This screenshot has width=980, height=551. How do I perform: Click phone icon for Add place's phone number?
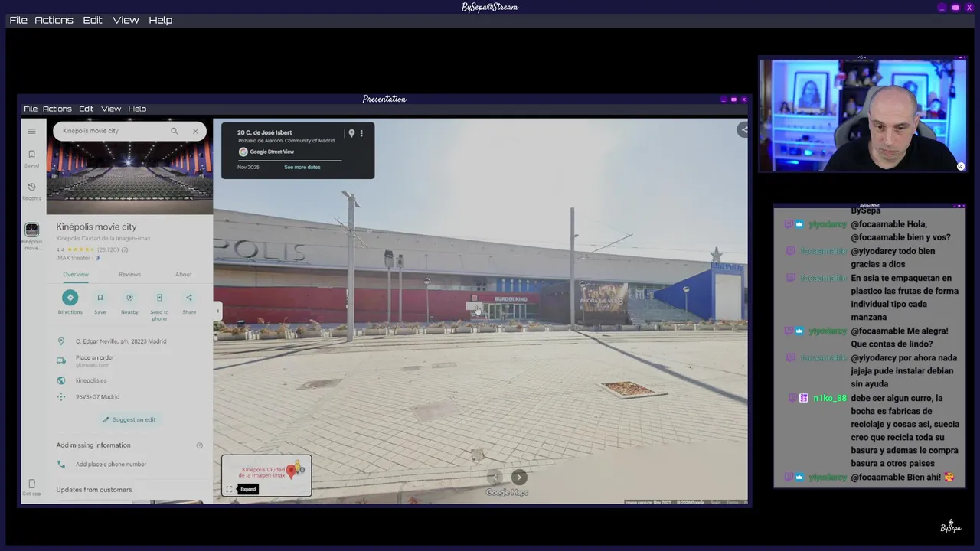click(61, 465)
